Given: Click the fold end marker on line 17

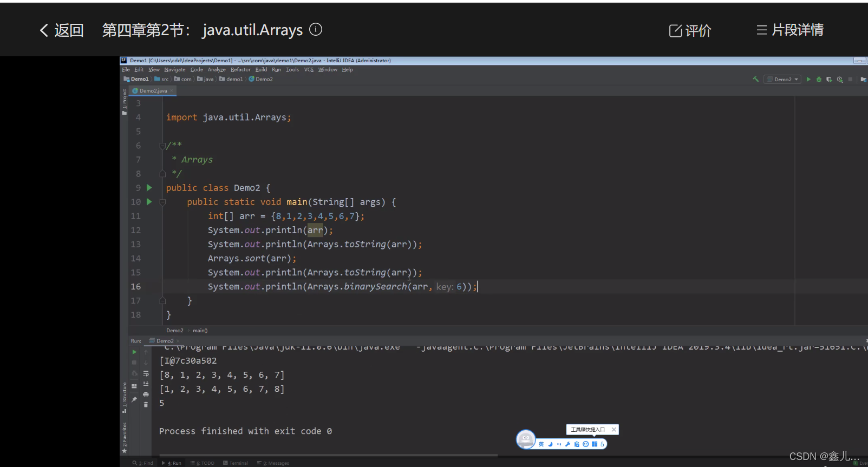Looking at the screenshot, I should [162, 300].
